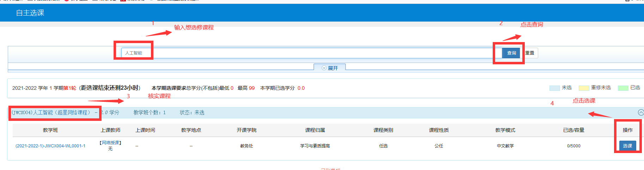This screenshot has width=644, height=170.
Task: Click the 查询 search button
Action: point(511,53)
